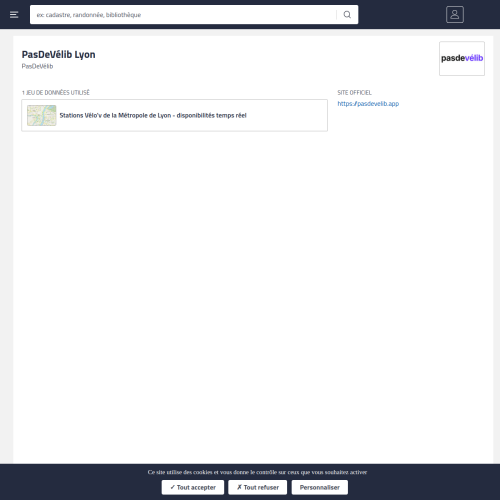Visit the https://pasdevelib.app official site link
The width and height of the screenshot is (500, 500).
pos(368,104)
